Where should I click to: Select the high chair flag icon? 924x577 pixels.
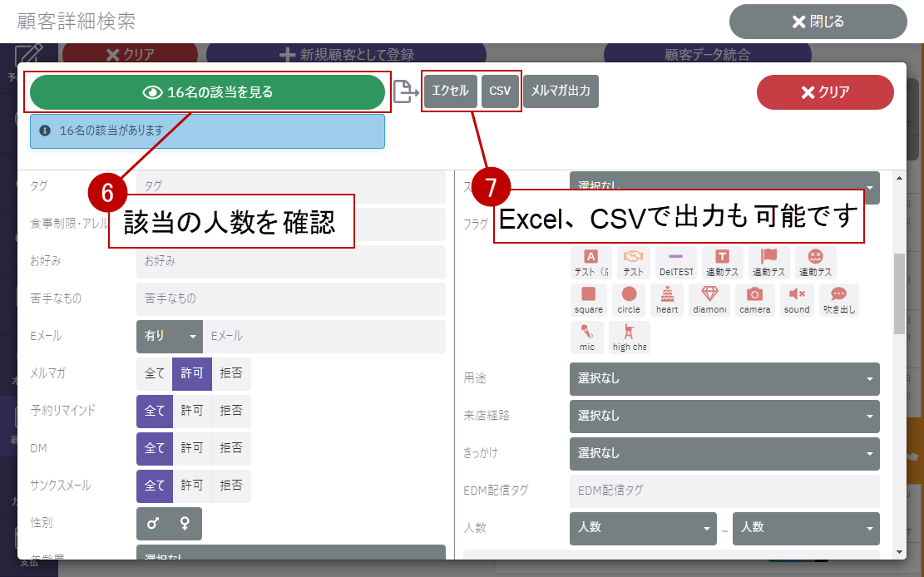tap(629, 338)
